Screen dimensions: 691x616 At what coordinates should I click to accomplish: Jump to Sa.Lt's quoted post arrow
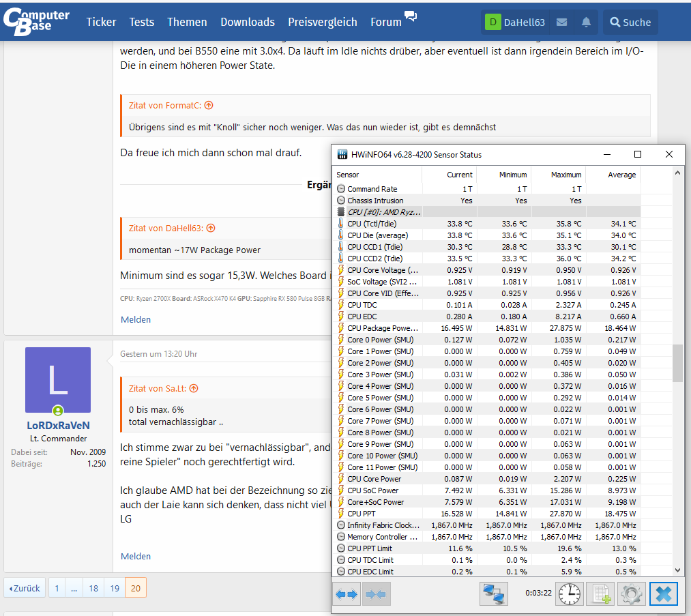(194, 389)
